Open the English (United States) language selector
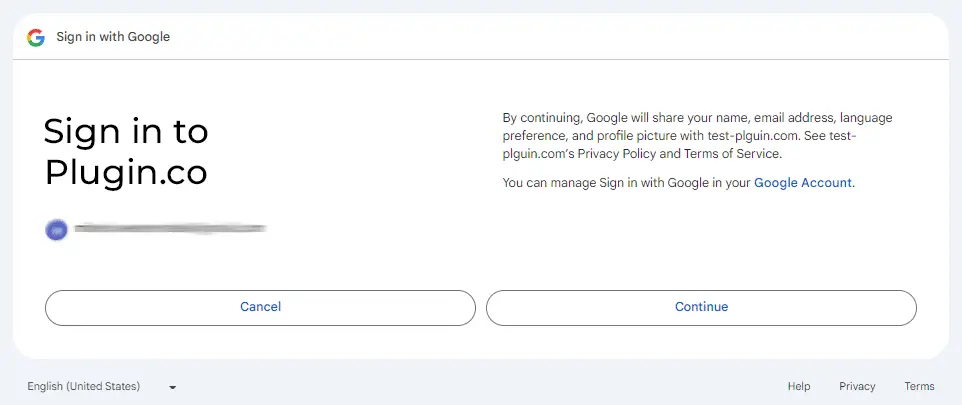This screenshot has width=962, height=405. (84, 386)
